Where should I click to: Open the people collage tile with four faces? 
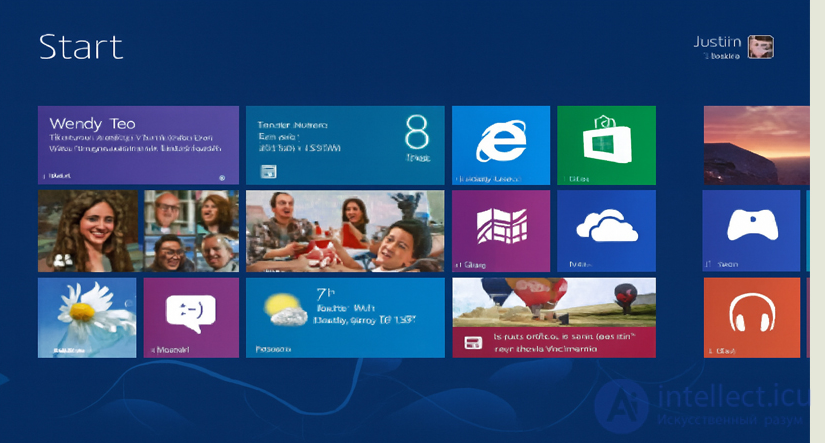pyautogui.click(x=191, y=231)
